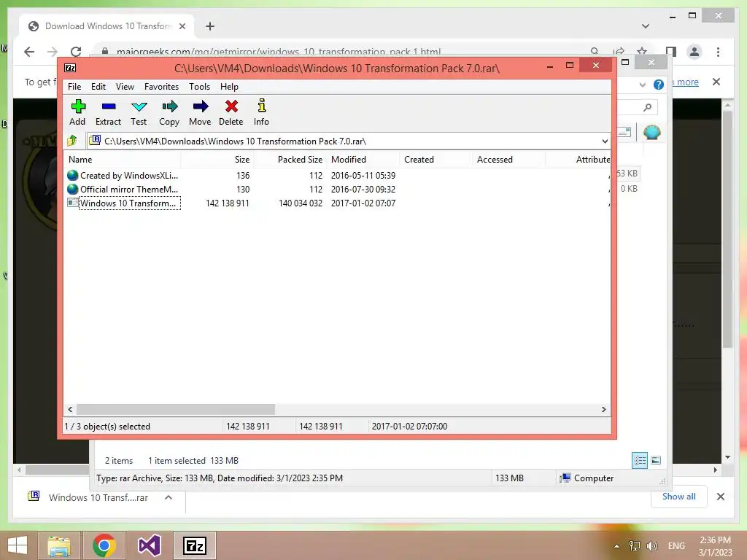Close the Chrome tab
Screen dimensions: 747x560
(182, 26)
